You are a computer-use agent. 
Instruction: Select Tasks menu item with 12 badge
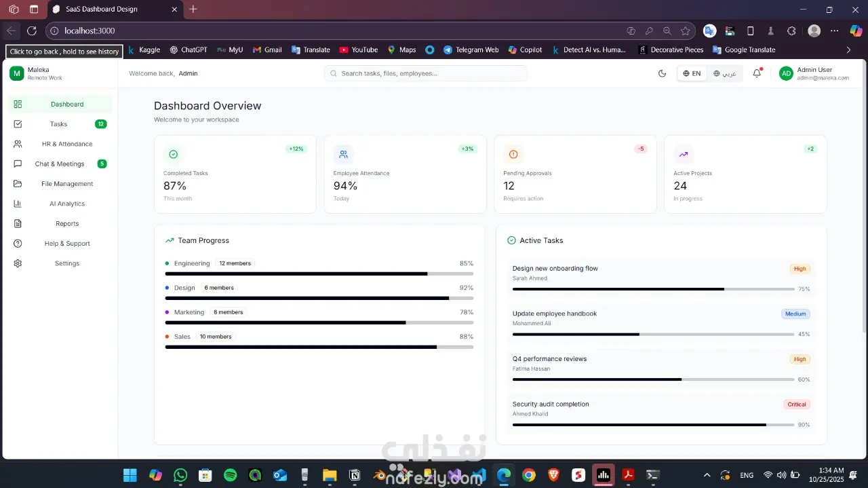pos(60,124)
